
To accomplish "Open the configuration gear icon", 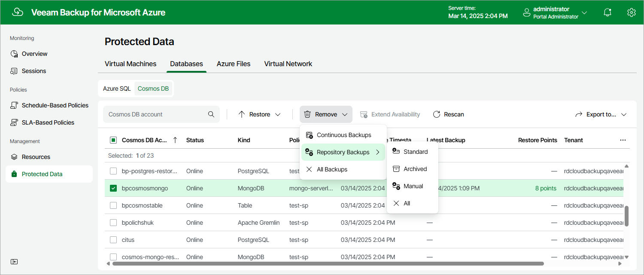I will [631, 12].
